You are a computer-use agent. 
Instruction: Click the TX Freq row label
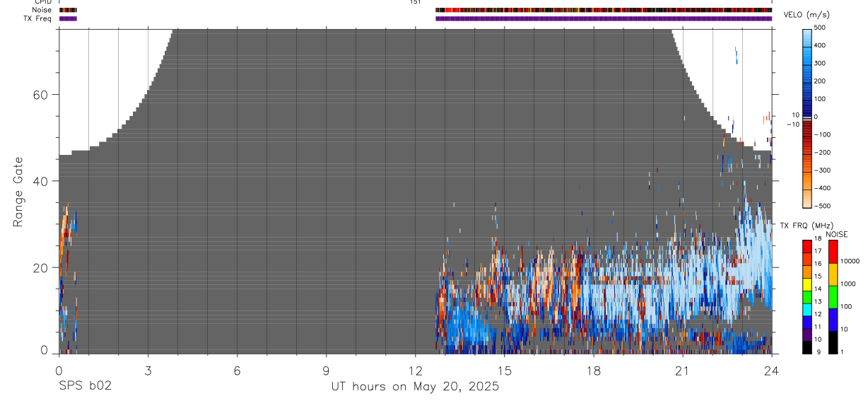(37, 18)
